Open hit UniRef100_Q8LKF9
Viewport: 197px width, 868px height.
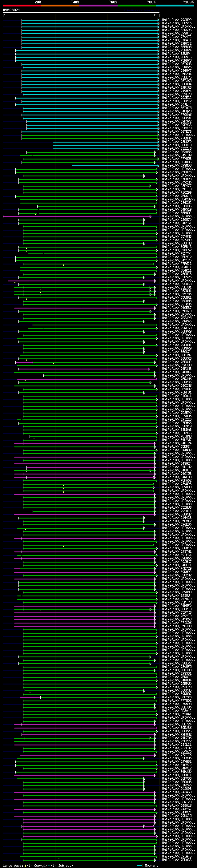point(177,142)
